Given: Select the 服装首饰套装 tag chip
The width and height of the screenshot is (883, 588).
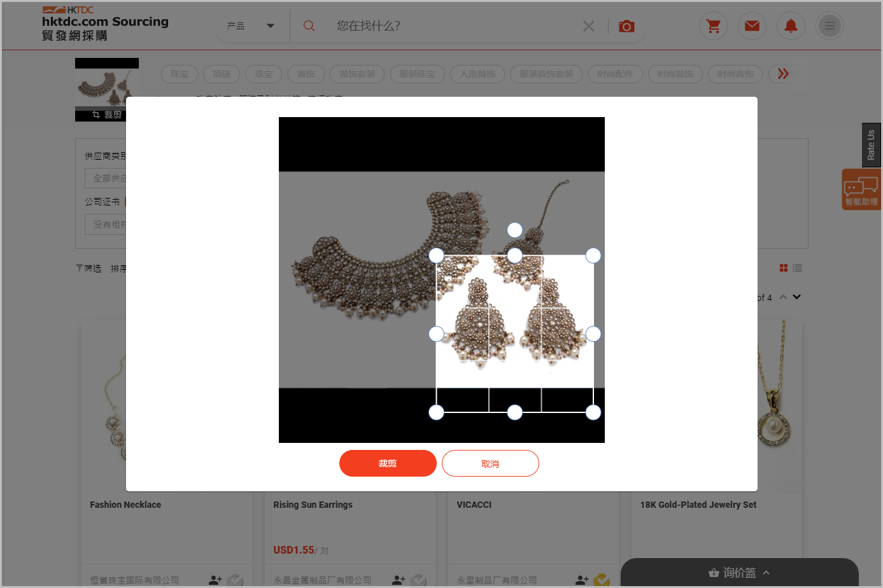Looking at the screenshot, I should pyautogui.click(x=546, y=74).
